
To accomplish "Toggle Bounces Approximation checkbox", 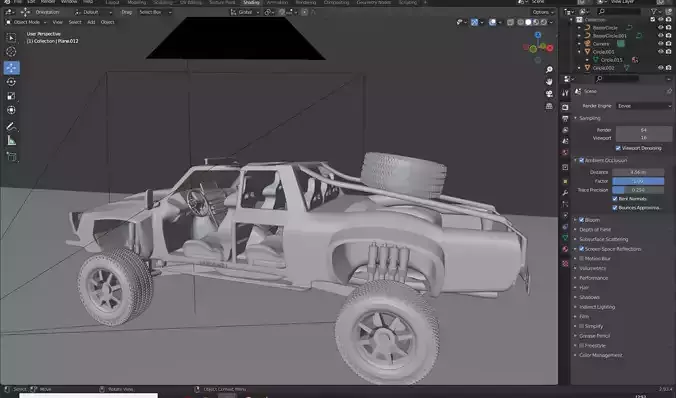I will click(615, 208).
